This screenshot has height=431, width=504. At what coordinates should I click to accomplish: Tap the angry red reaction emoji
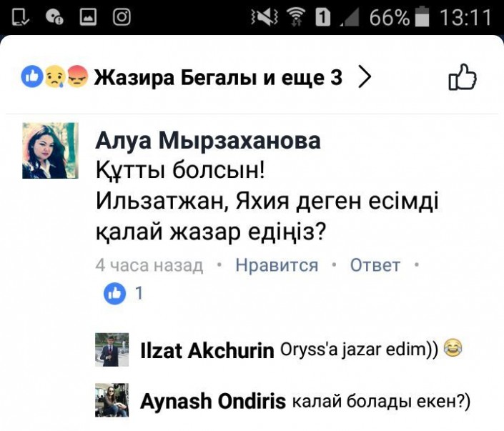pos(77,76)
